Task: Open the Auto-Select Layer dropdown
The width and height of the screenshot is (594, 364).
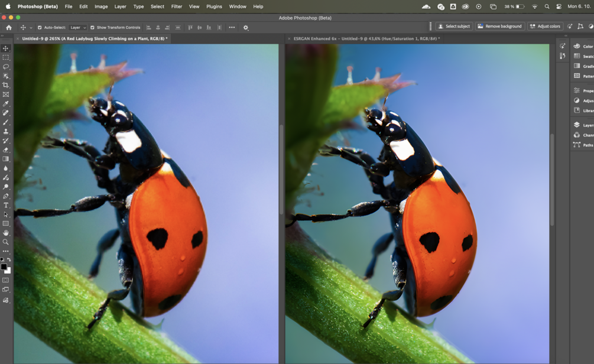Action: tap(79, 28)
